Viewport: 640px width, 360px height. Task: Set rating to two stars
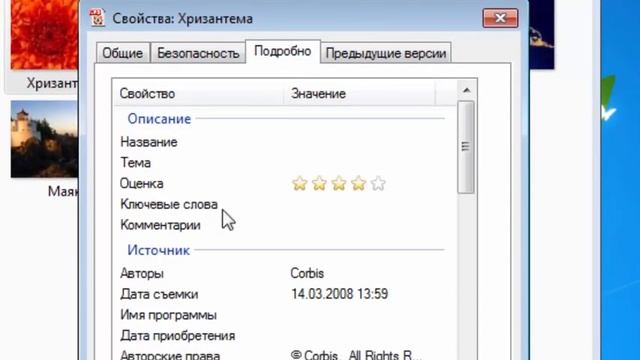point(319,183)
